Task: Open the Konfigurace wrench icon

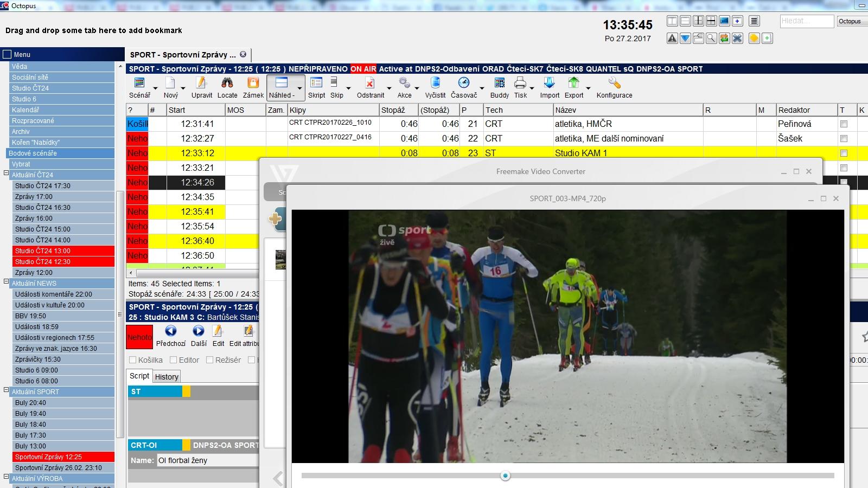Action: 614,83
